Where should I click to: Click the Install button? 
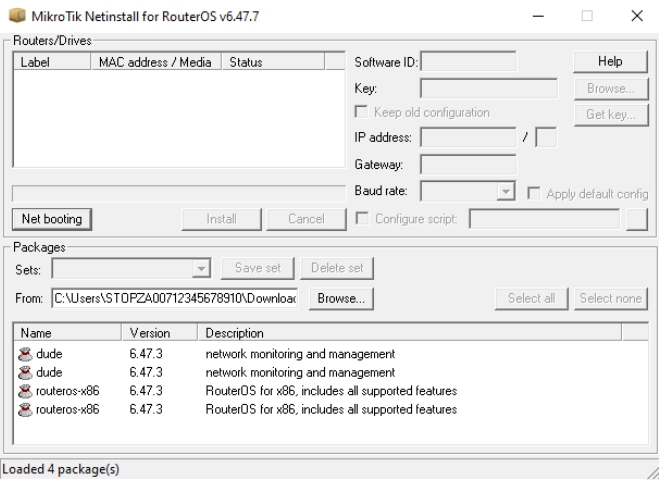tap(221, 219)
